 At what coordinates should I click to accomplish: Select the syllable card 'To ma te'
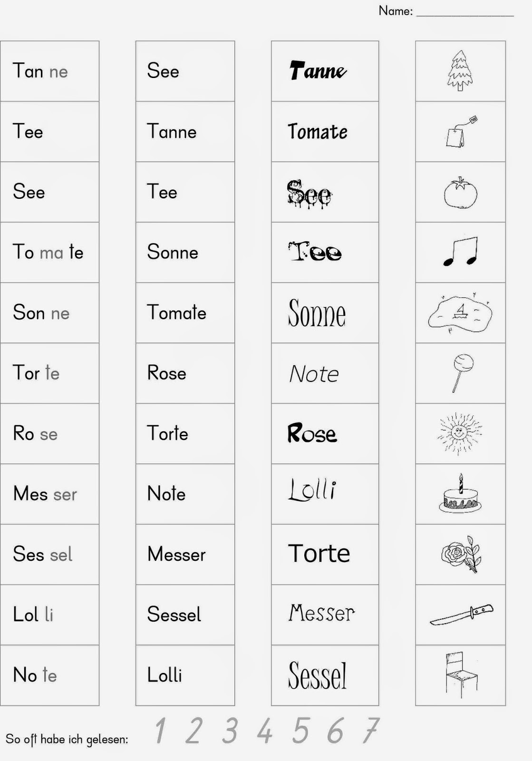50,253
